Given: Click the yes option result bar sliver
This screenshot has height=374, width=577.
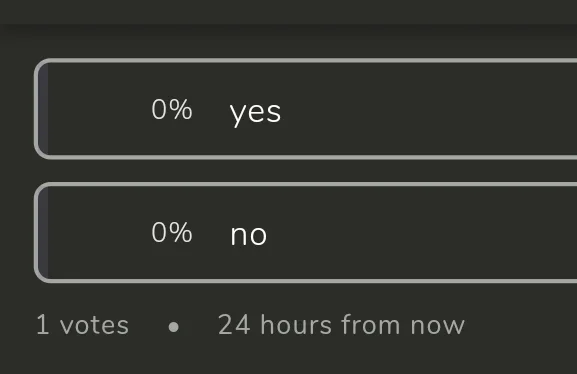Looking at the screenshot, I should (43, 109).
